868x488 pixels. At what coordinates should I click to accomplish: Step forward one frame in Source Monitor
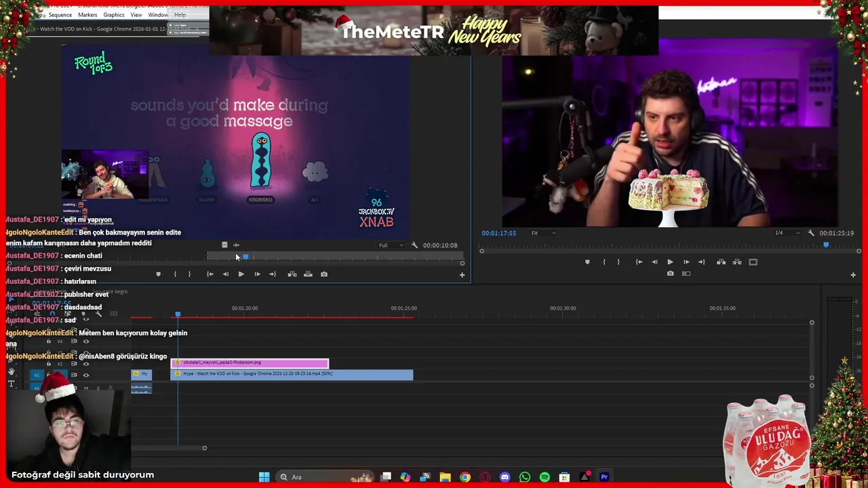pyautogui.click(x=257, y=274)
